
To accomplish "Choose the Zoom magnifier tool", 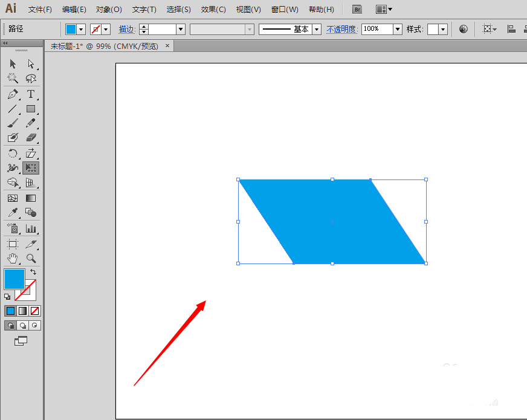I will [30, 258].
